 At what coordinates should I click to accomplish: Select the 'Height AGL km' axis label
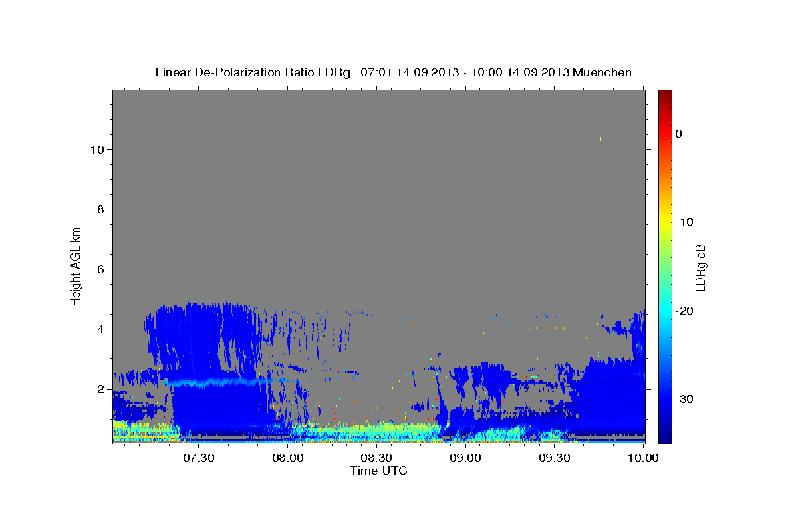point(76,265)
